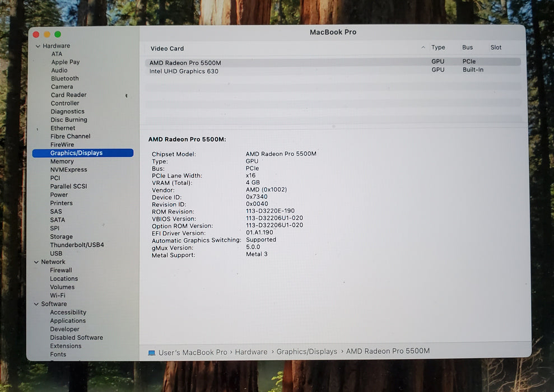Select Locations under Network
554x392 pixels.
pyautogui.click(x=64, y=279)
